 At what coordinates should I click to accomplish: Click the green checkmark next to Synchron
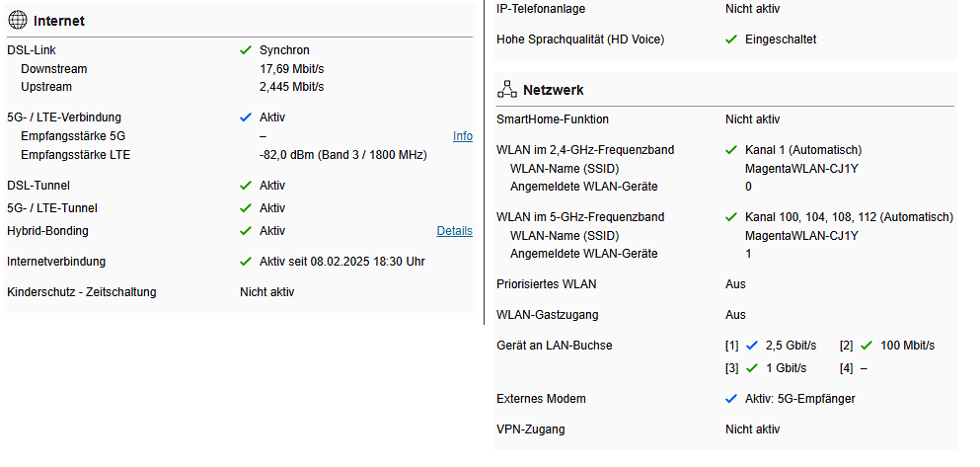[246, 49]
